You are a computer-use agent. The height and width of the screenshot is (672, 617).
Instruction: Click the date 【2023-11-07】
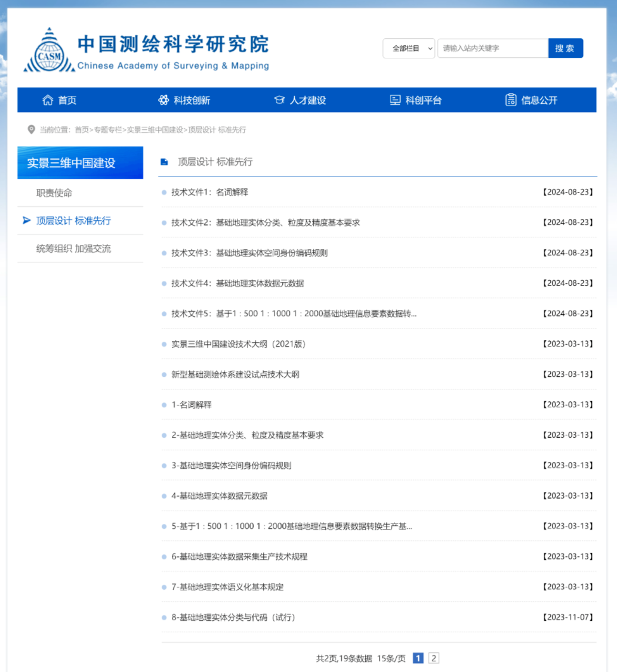(567, 617)
